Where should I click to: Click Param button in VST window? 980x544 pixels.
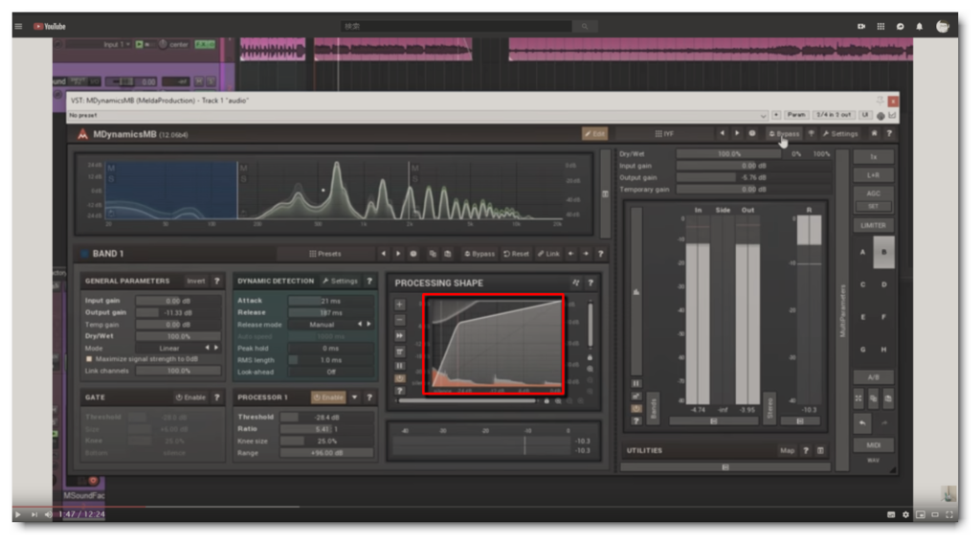(x=796, y=115)
